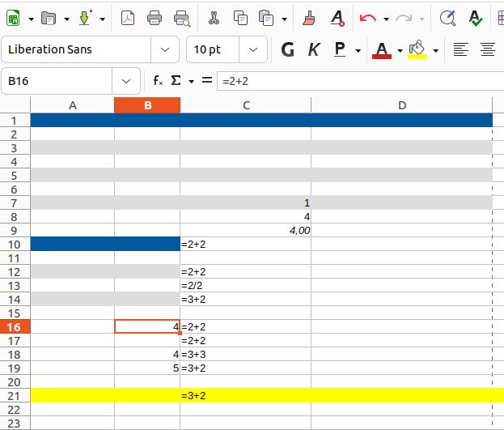Viewport: 504px width, 430px height.
Task: Toggle Italic formatting (K)
Action: (314, 50)
